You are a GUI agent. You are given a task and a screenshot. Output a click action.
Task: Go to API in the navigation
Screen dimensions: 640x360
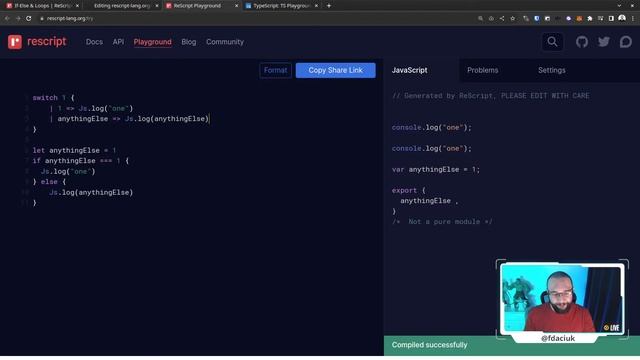(x=118, y=42)
